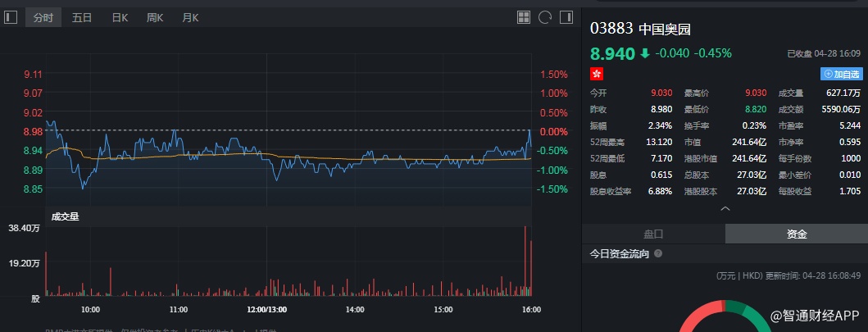Select the 资金 tab

(797, 234)
